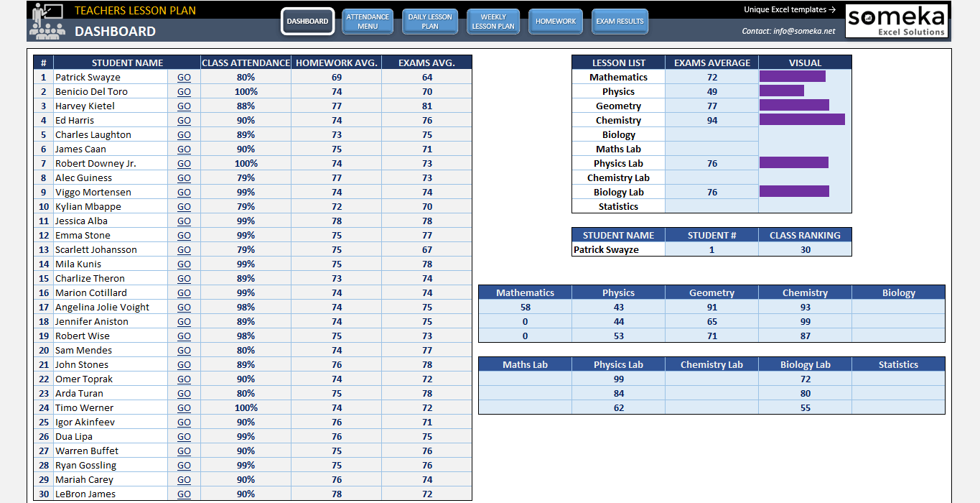This screenshot has width=980, height=503.
Task: Go to Daily Lesson Plan
Action: (430, 22)
